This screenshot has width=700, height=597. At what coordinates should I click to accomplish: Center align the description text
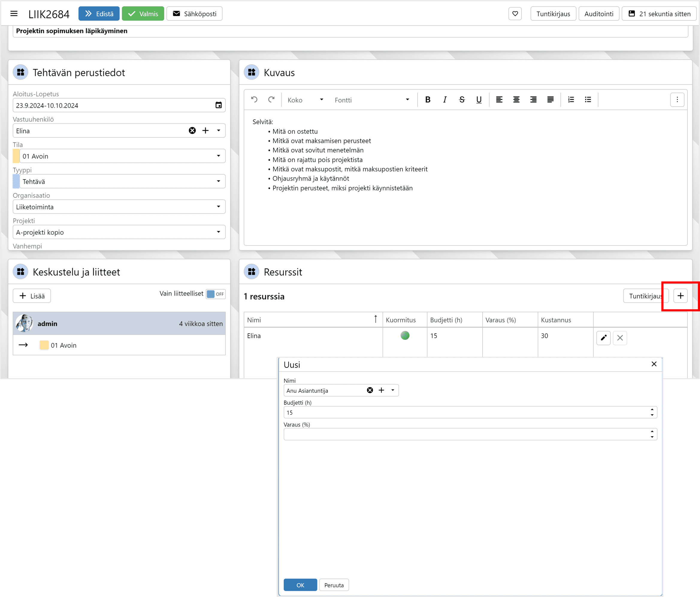tap(516, 100)
